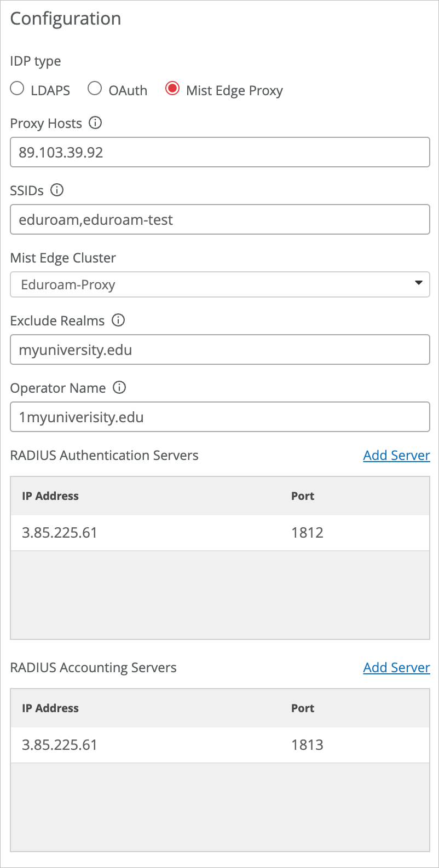Viewport: 439px width, 868px height.
Task: Click the authentication table Port header
Action: pyautogui.click(x=303, y=496)
